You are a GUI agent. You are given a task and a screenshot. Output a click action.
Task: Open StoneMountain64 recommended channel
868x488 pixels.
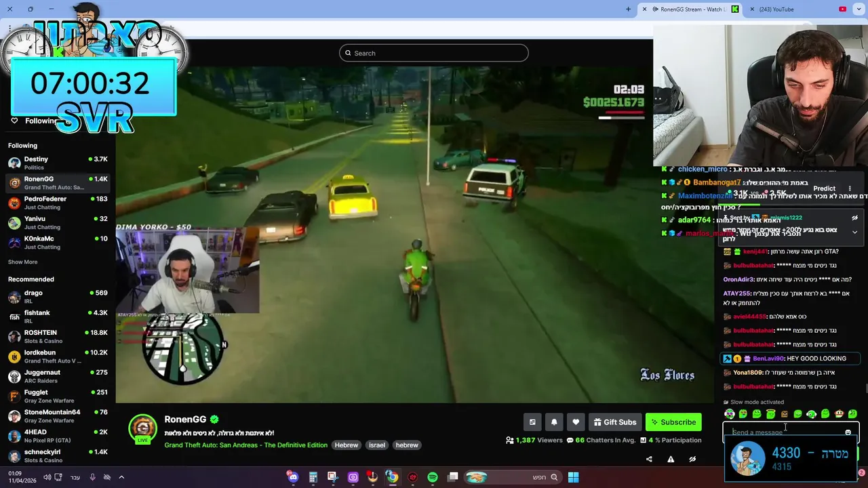click(58, 416)
